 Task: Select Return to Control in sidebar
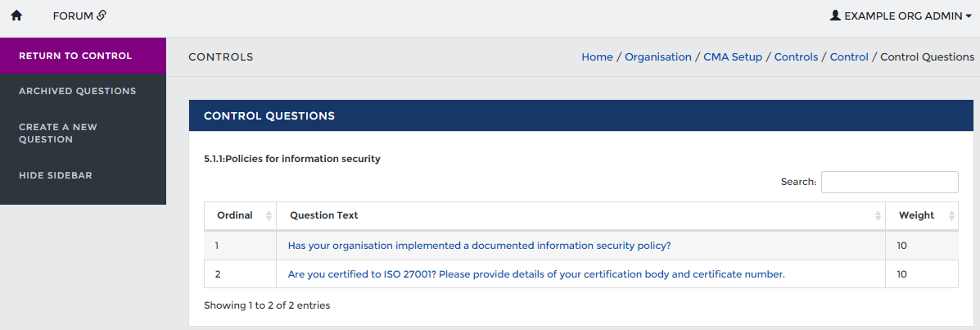coord(75,56)
